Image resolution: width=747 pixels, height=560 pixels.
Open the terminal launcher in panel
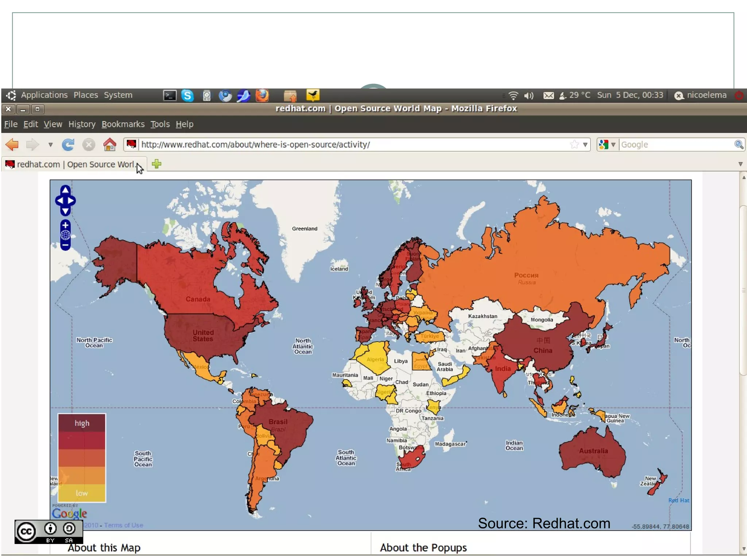point(169,96)
